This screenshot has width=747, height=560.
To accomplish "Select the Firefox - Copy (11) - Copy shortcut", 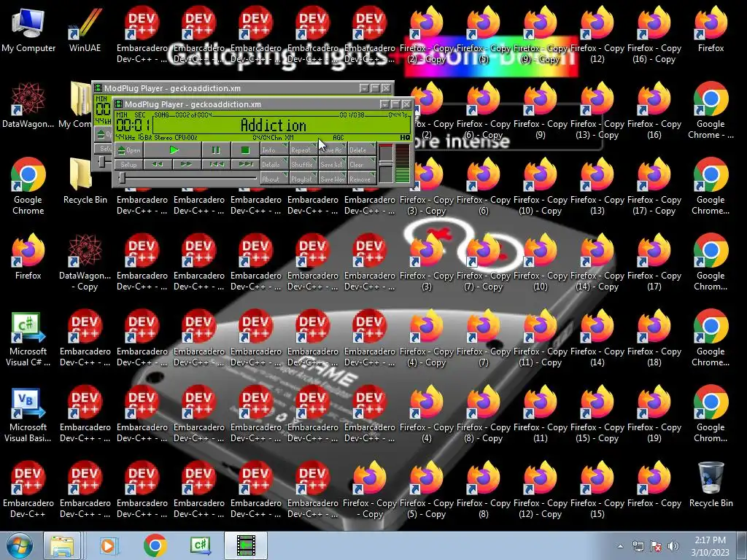I will click(541, 338).
